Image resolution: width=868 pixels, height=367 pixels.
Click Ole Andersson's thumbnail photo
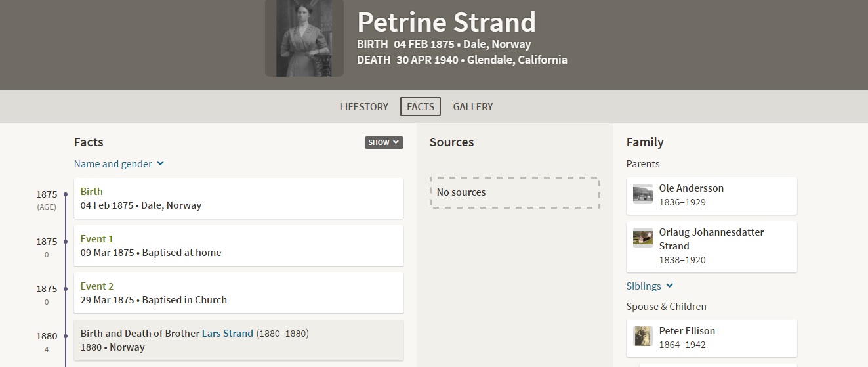point(643,194)
